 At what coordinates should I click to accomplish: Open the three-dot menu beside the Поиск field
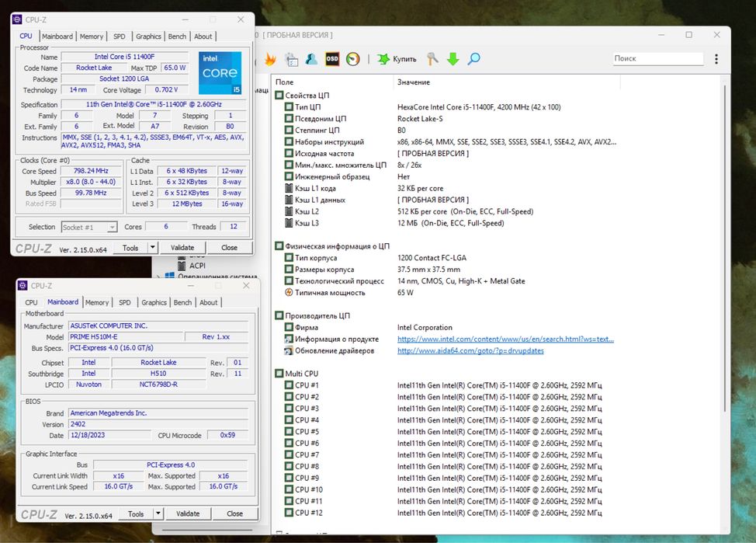pos(716,59)
